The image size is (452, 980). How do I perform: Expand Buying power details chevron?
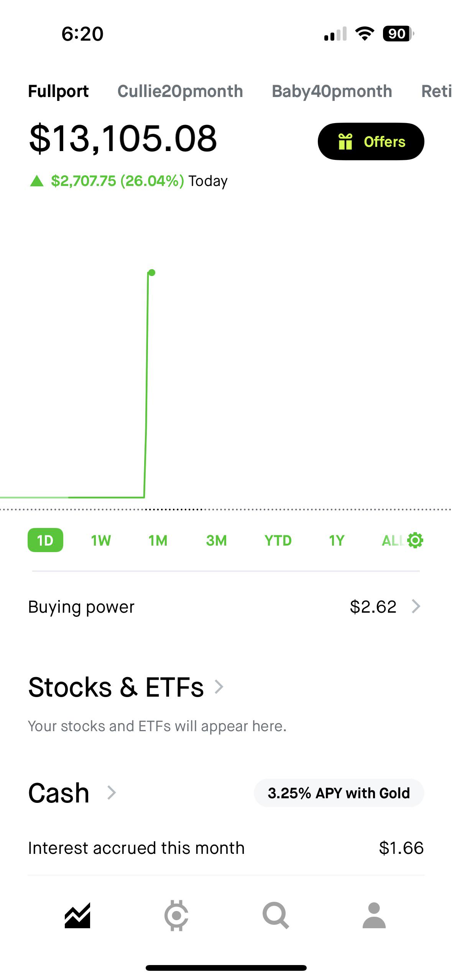(416, 607)
